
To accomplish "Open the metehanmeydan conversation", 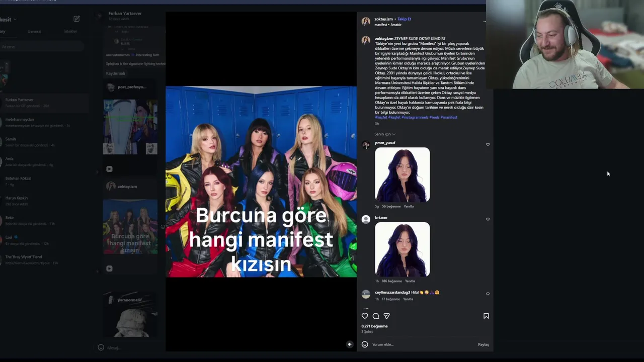I will pos(44,122).
